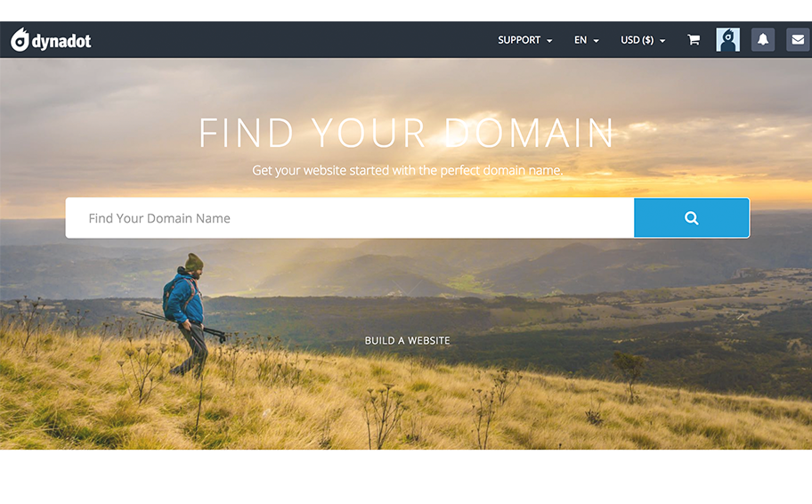Click the Dynadot flame logo icon
The width and height of the screenshot is (812, 504).
(20, 39)
